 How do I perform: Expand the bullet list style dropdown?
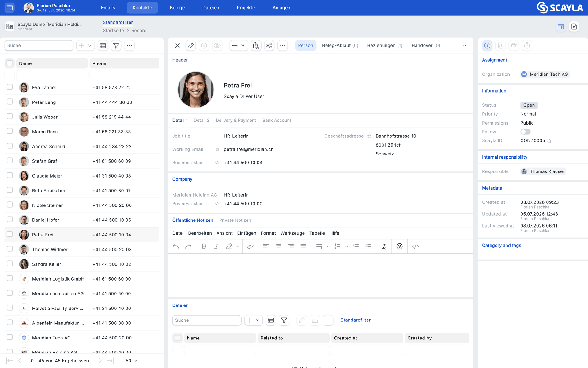click(x=328, y=246)
